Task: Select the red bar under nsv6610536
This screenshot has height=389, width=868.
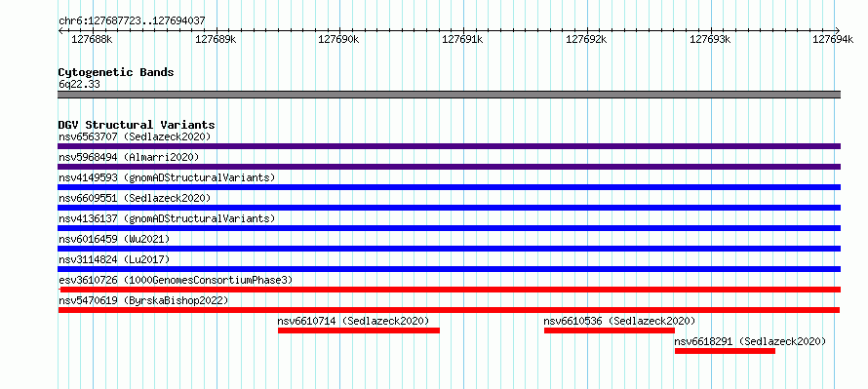Action: pyautogui.click(x=610, y=331)
